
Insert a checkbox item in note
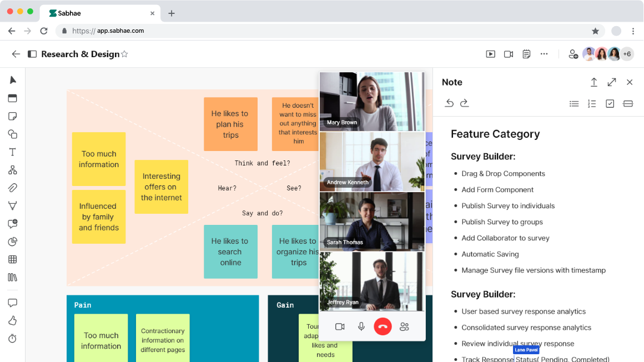click(x=610, y=103)
